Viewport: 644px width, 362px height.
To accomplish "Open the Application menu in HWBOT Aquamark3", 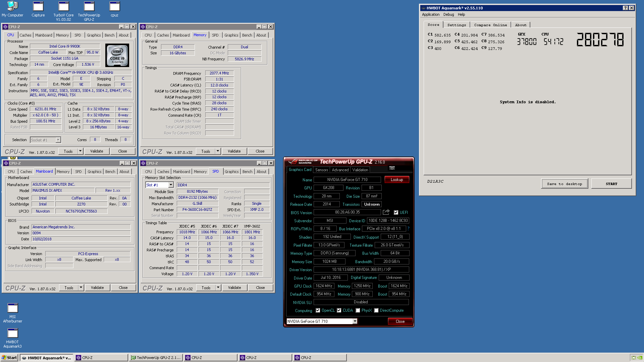I will (431, 14).
